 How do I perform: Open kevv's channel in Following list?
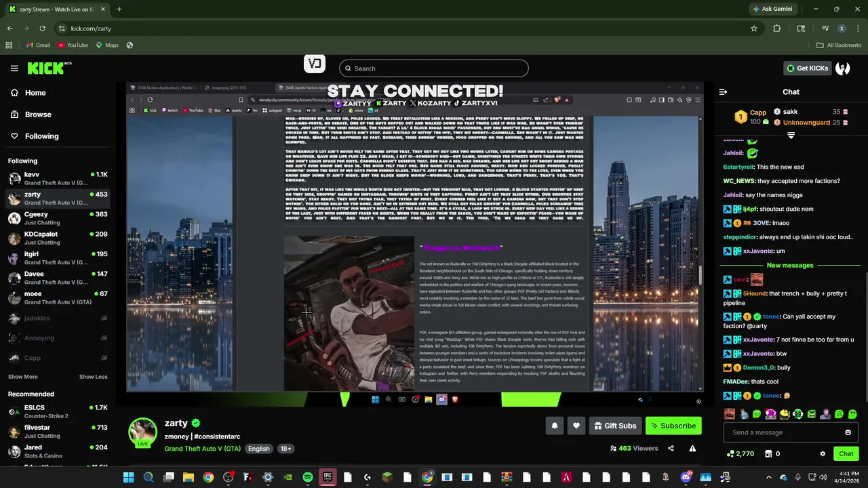tap(58, 178)
